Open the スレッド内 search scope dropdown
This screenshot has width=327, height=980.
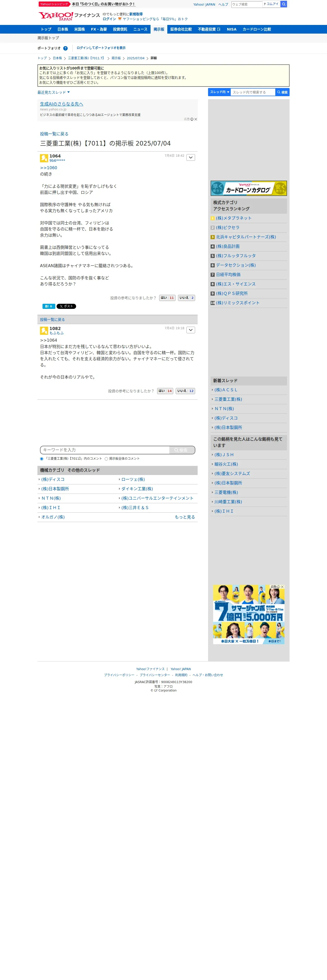[219, 92]
